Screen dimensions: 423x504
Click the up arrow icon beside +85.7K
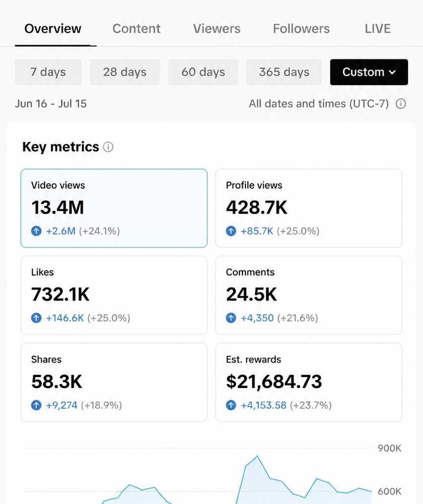pyautogui.click(x=231, y=231)
